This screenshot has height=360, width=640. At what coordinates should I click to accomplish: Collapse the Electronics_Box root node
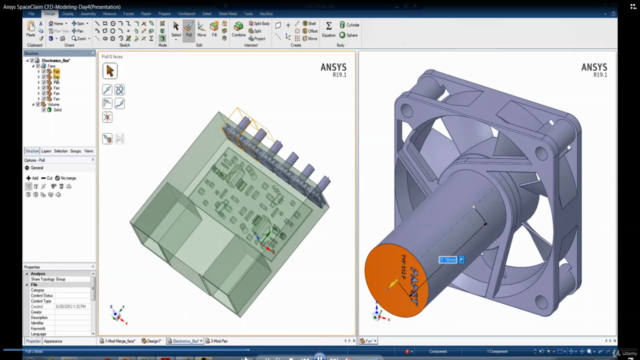click(x=28, y=60)
